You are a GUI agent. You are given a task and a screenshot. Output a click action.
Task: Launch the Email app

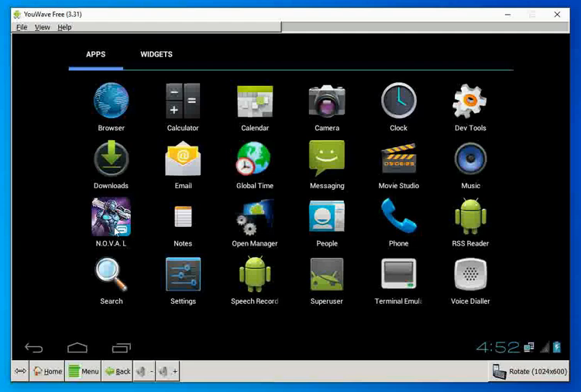click(183, 159)
